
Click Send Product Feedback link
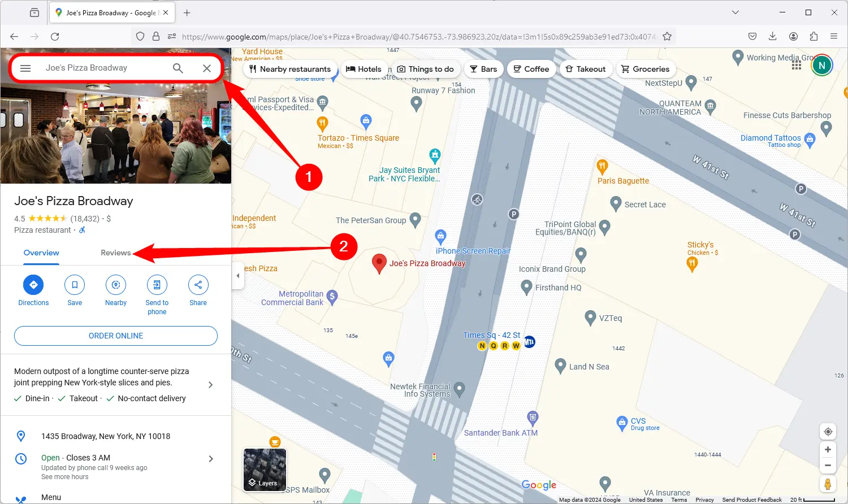coord(752,500)
